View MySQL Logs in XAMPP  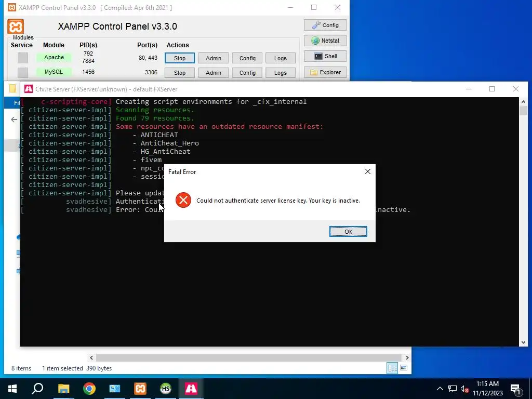[280, 73]
